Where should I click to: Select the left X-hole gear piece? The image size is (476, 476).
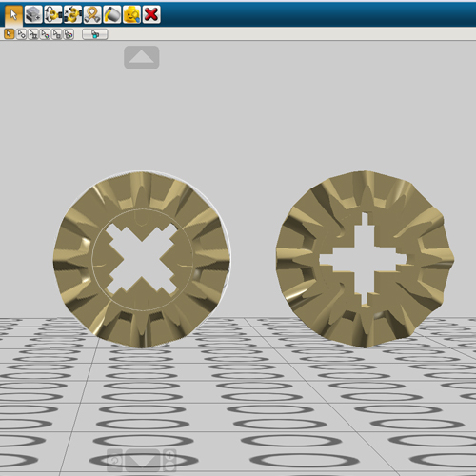[142, 259]
